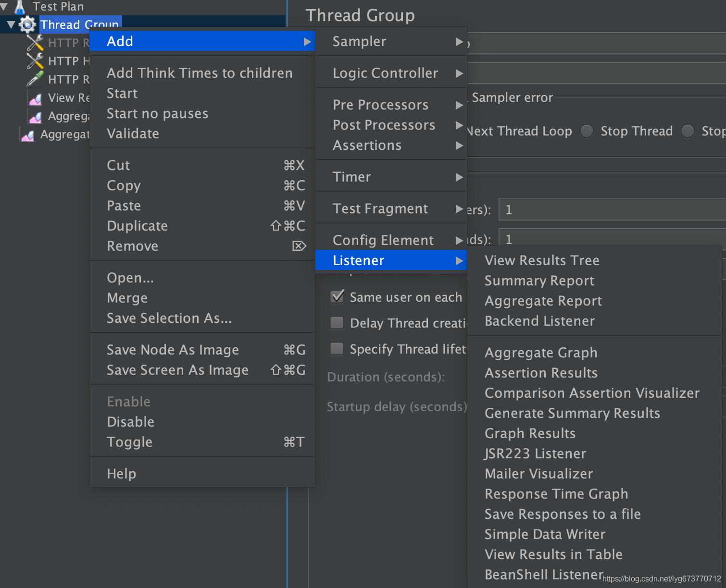The height and width of the screenshot is (588, 726).
Task: Click the Remove delete-key shortcut icon
Action: pyautogui.click(x=299, y=246)
